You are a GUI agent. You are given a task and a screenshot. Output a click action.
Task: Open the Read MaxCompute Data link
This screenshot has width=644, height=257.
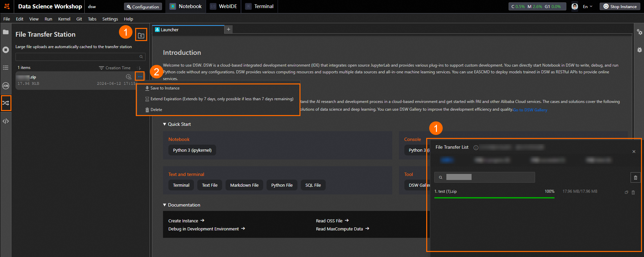[x=343, y=229]
